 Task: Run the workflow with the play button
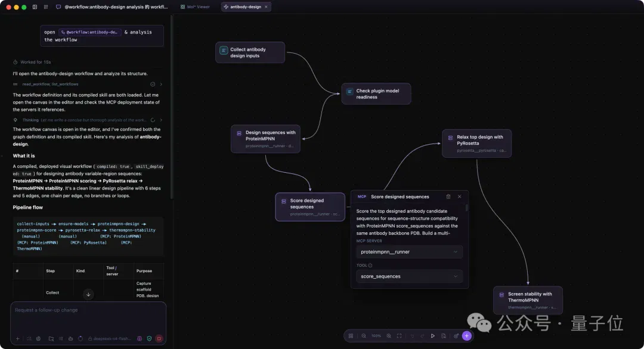pos(433,336)
